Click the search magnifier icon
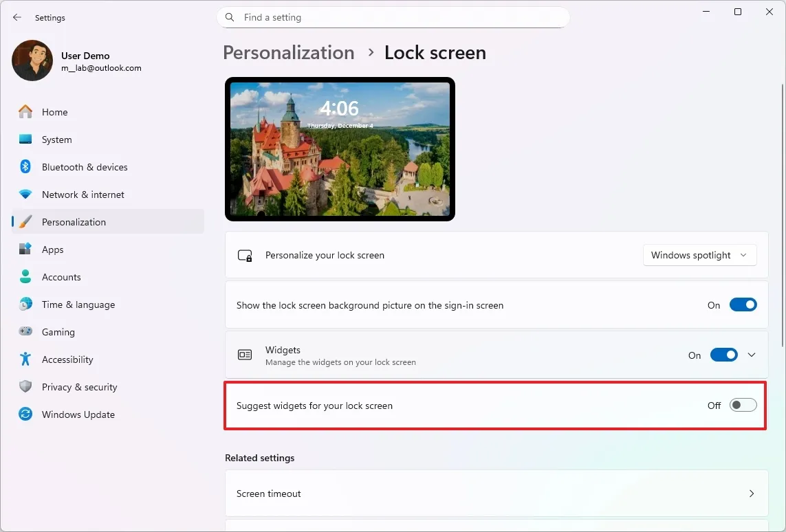The height and width of the screenshot is (532, 786). tap(229, 17)
